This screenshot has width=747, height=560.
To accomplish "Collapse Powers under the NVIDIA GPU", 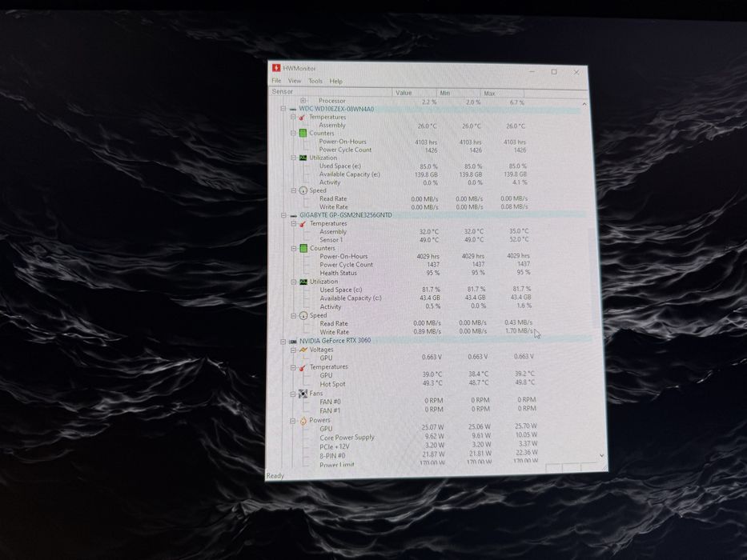I will (x=293, y=421).
